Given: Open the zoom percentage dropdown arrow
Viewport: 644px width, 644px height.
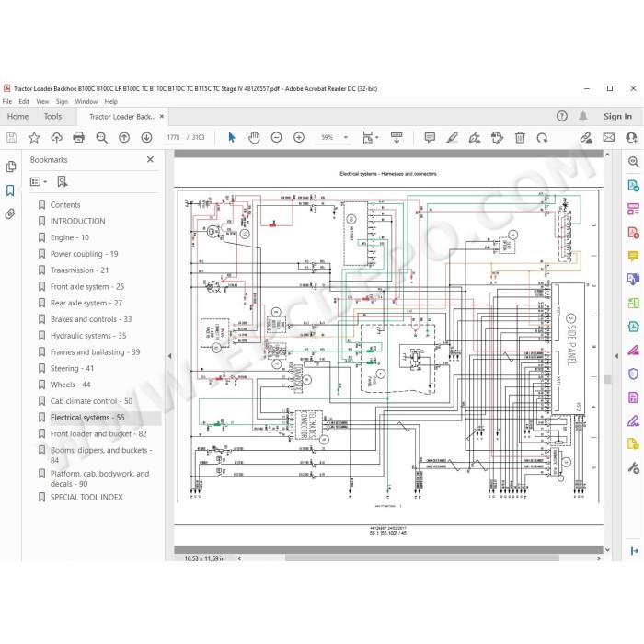Looking at the screenshot, I should [346, 137].
